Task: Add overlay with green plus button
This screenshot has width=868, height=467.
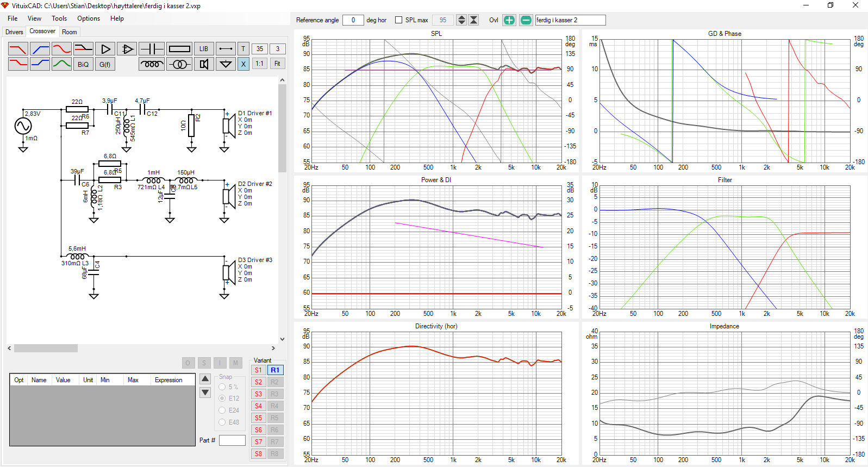Action: coord(509,20)
